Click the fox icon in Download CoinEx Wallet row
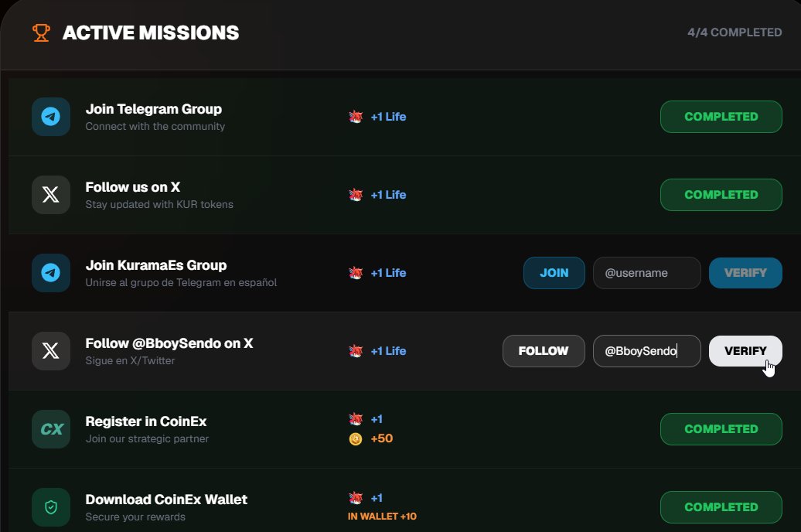801x532 pixels. click(356, 498)
